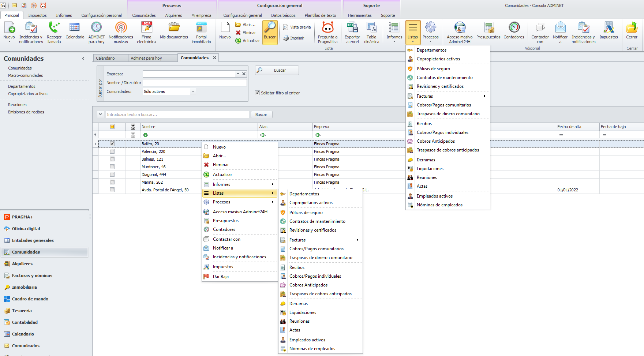Click Pregunta a Pragmática icon
644x356 pixels.
(x=327, y=28)
